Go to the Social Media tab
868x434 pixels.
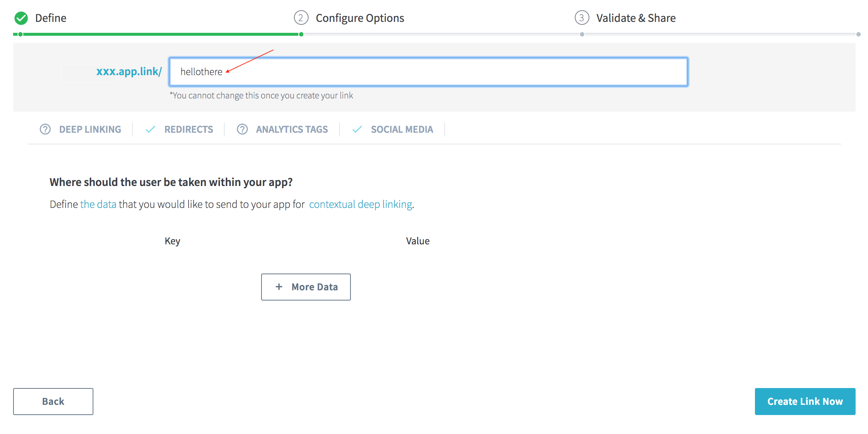[x=402, y=129]
